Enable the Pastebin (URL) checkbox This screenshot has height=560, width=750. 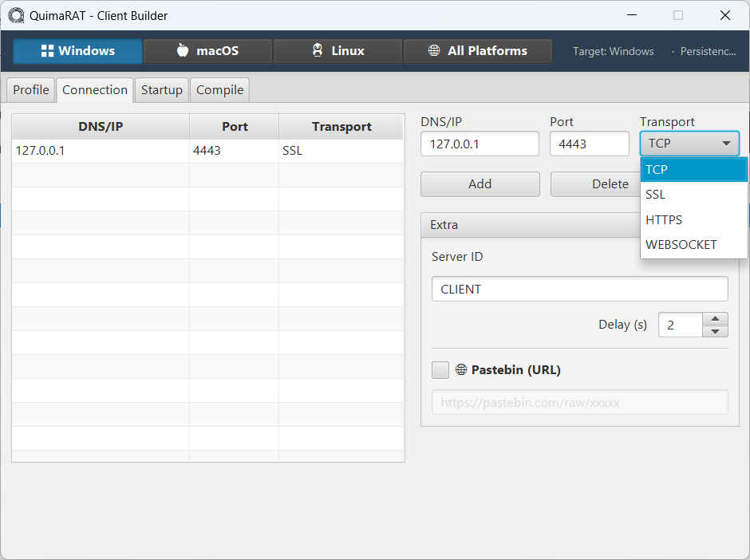440,370
